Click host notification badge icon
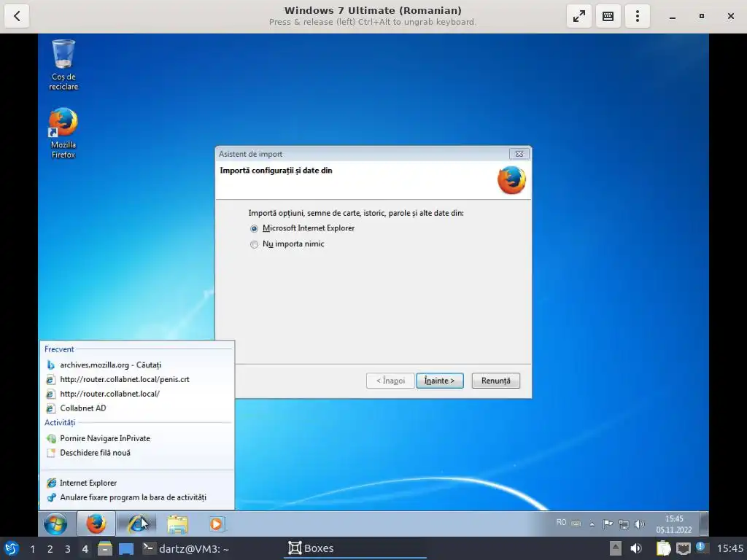The width and height of the screenshot is (747, 560). (700, 546)
